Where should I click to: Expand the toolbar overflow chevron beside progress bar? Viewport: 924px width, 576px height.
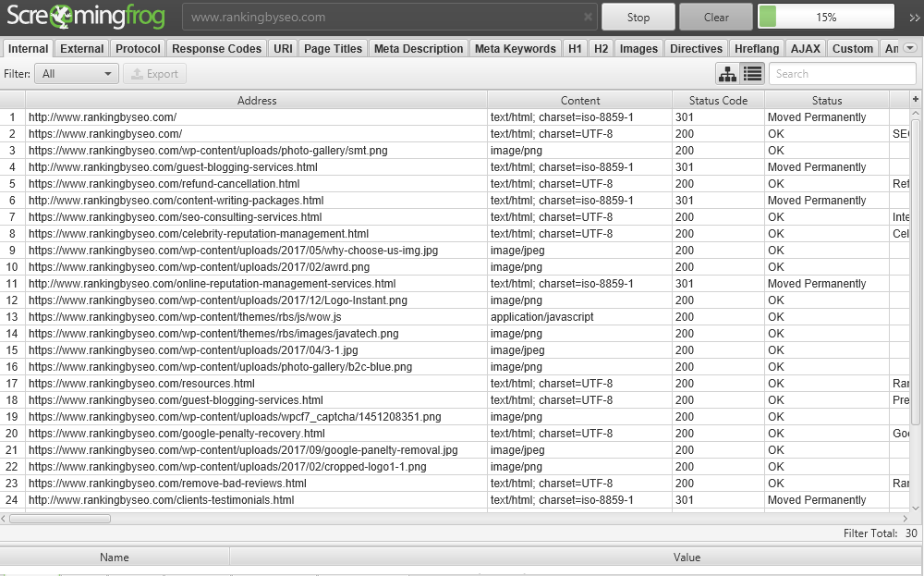click(914, 18)
